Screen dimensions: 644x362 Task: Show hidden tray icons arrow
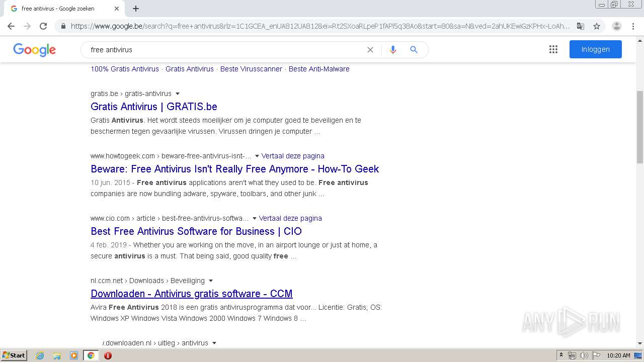(x=561, y=355)
